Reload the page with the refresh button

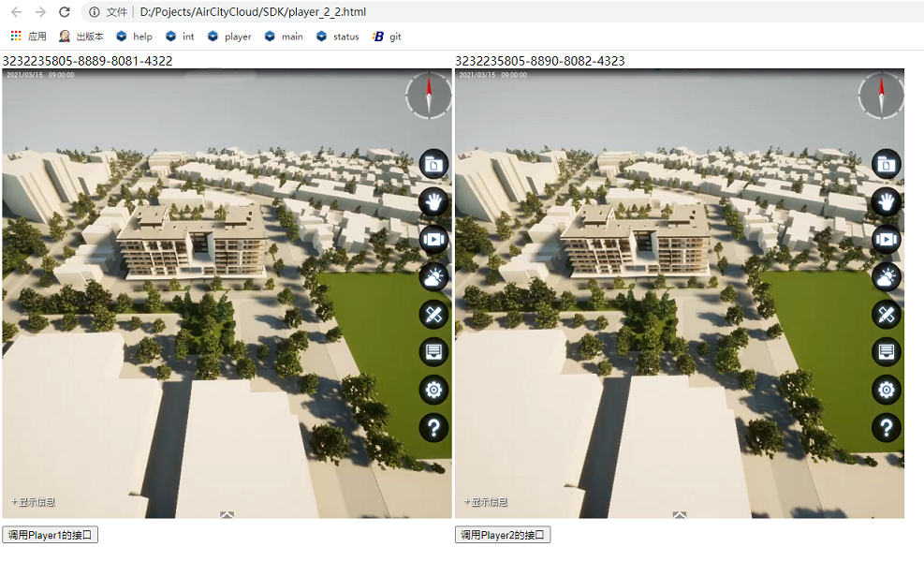tap(64, 12)
